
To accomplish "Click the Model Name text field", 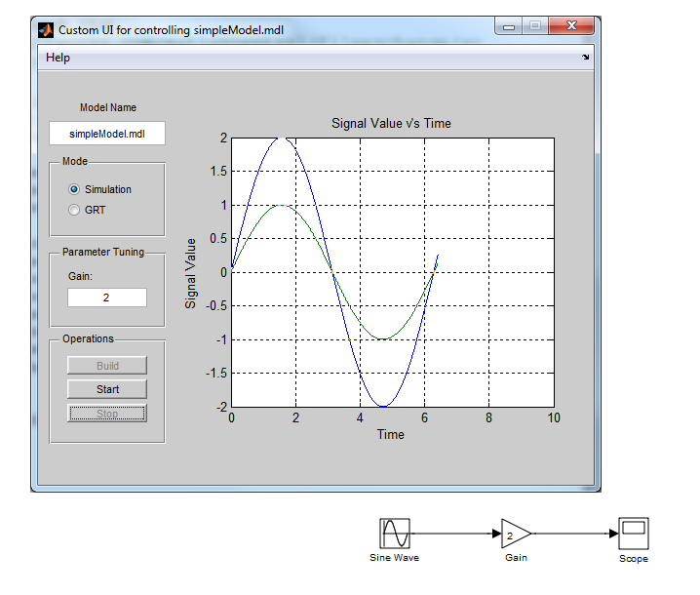I will [107, 134].
